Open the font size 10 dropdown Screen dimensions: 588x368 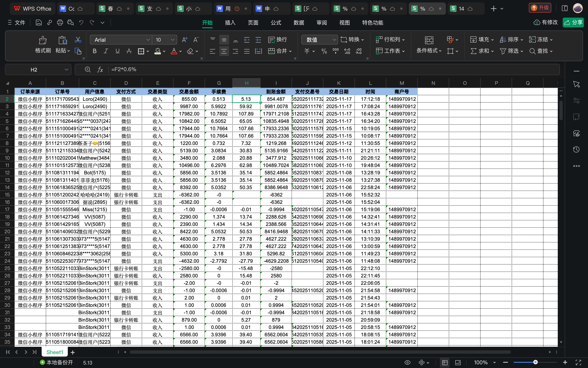[x=173, y=40]
